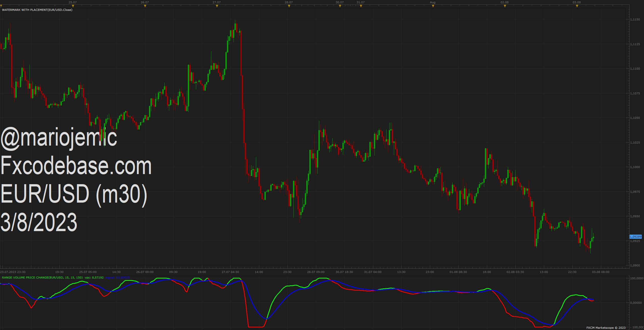Image resolution: width=644 pixels, height=330 pixels.
Task: Click the 01.08 08:30 time label
Action: coord(458,272)
